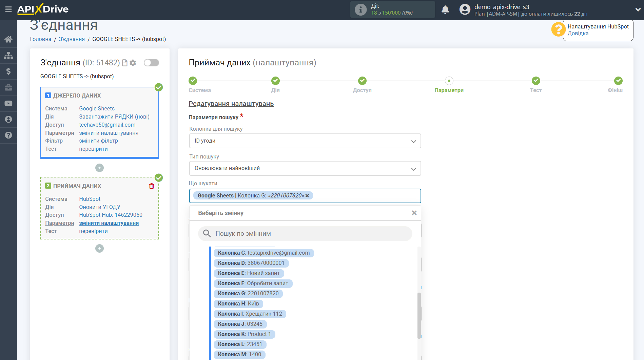Copy connection document icon next to ID
The image size is (644, 360).
pos(125,63)
